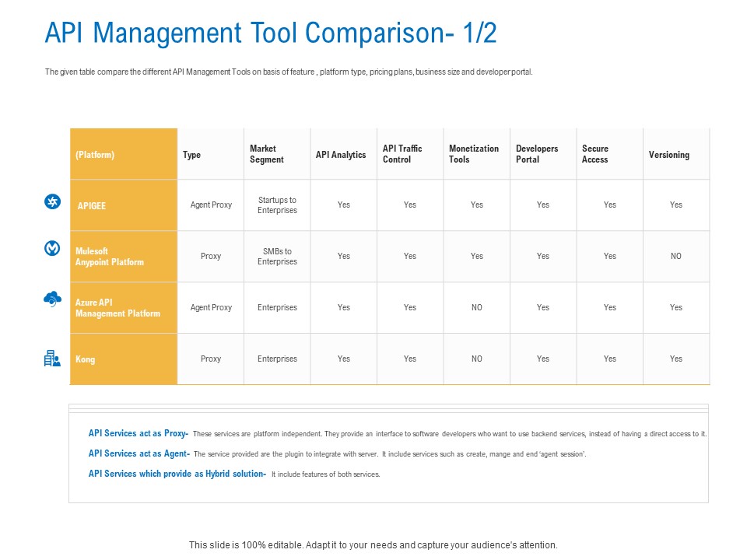The height and width of the screenshot is (560, 747).
Task: Click the Azure API Management Platform cell
Action: 124,308
